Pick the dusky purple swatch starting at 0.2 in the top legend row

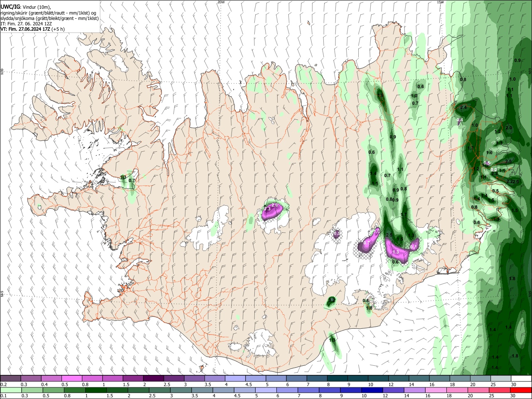11,379
